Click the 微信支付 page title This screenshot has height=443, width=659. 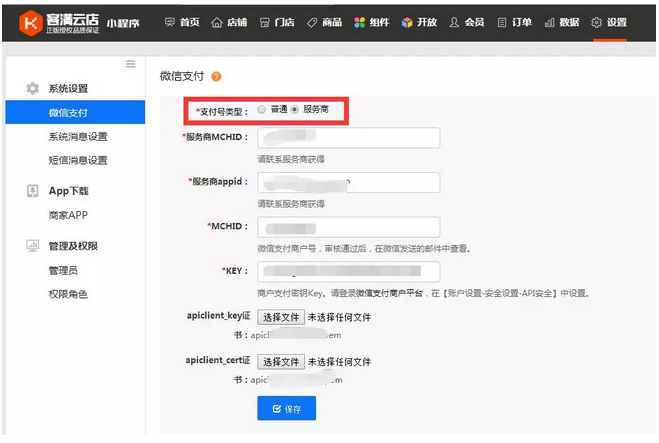(x=182, y=76)
